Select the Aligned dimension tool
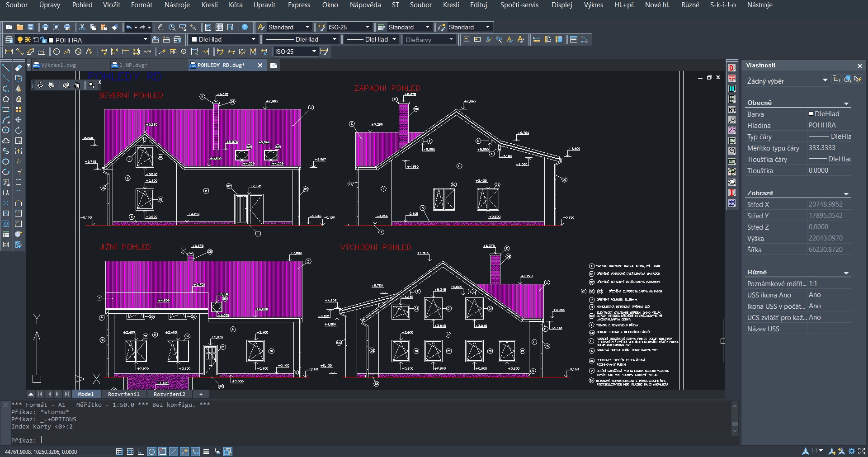Screen dimensions: 868x457 (x=20, y=52)
